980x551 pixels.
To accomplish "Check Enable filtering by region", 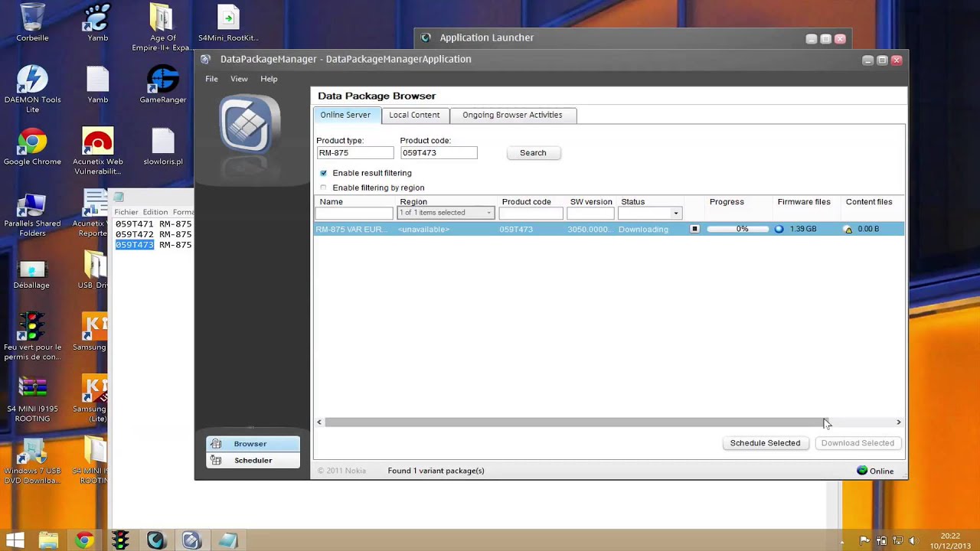I will point(323,187).
